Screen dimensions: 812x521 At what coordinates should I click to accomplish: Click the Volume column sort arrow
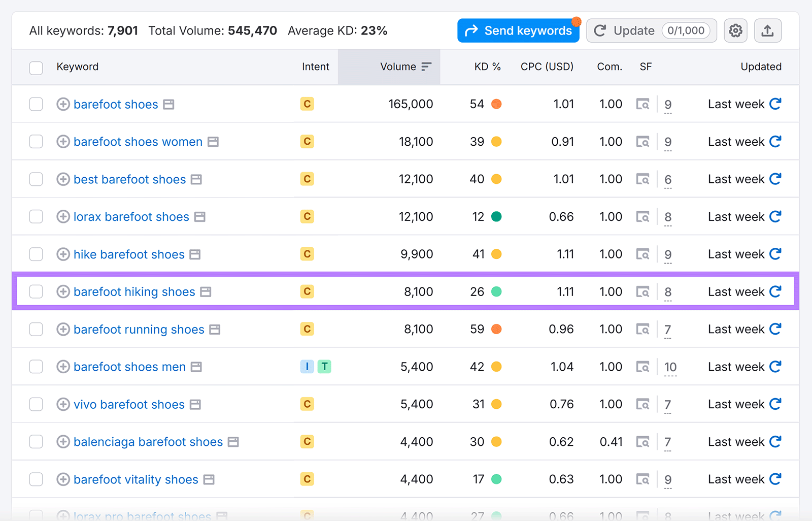[x=425, y=67]
